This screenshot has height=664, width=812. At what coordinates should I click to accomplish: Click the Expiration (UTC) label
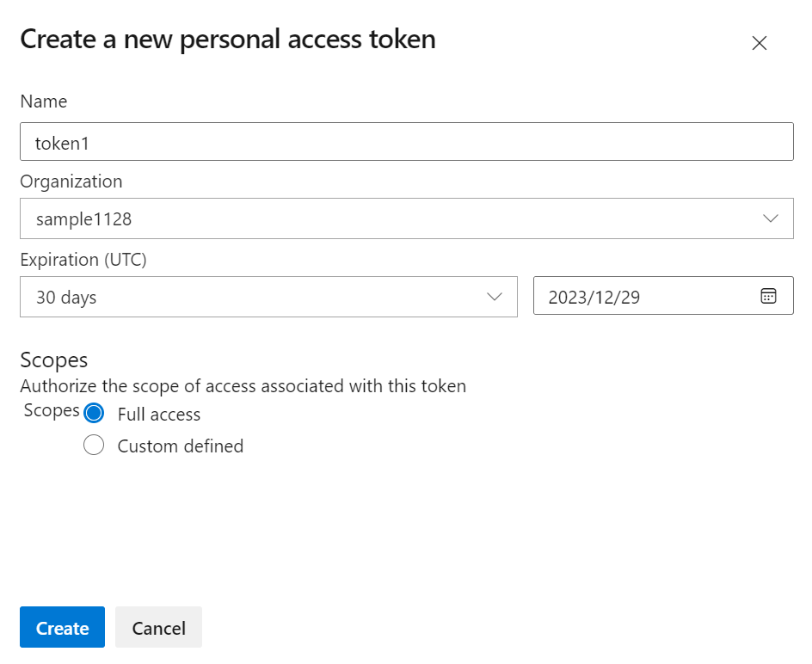83,260
